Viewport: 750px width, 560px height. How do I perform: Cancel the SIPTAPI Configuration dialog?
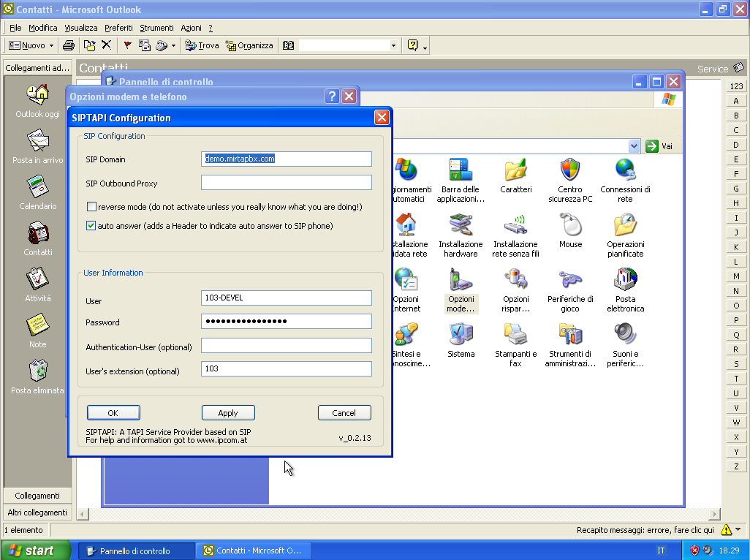[x=344, y=413]
